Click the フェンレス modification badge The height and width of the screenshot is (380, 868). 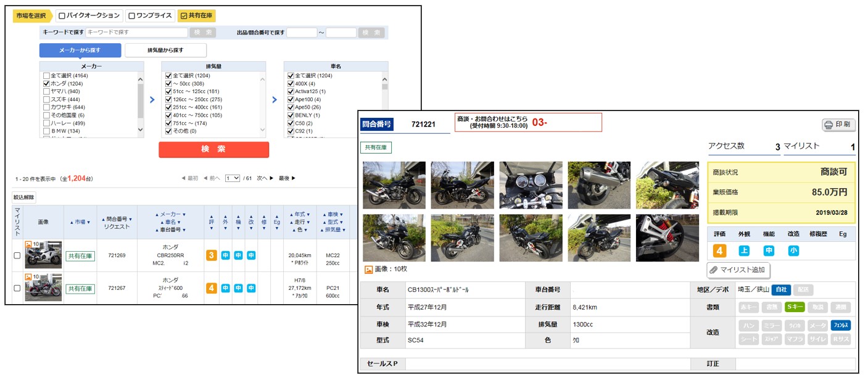(840, 325)
